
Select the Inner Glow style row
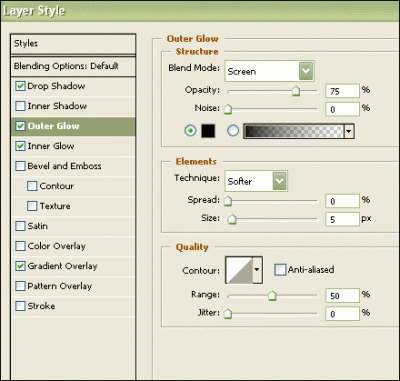(73, 146)
